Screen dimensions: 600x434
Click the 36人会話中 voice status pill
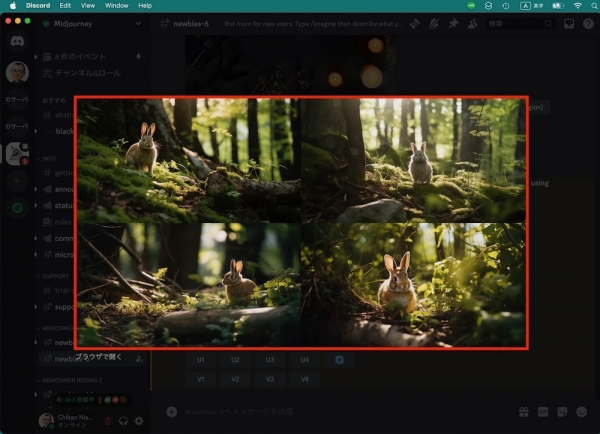coord(91,400)
